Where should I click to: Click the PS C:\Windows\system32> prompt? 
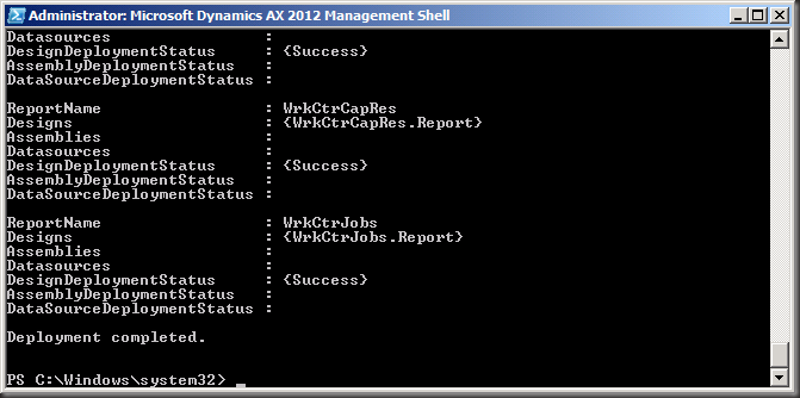(116, 380)
